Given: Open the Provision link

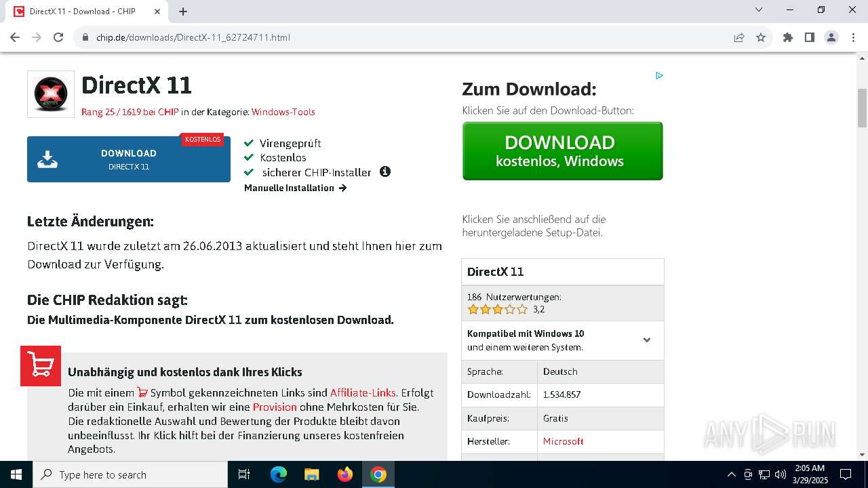Looking at the screenshot, I should tap(275, 407).
